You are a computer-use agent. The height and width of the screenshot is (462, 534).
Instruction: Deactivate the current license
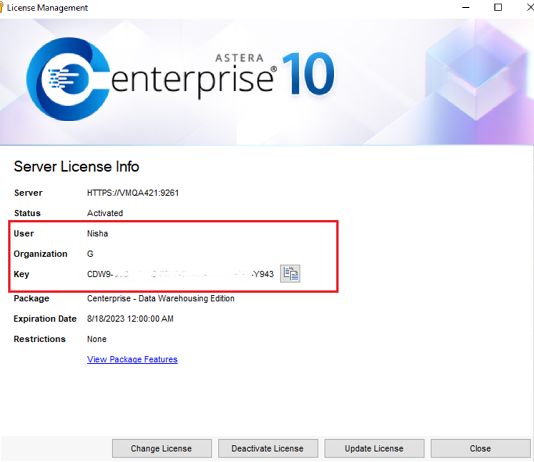[268, 448]
